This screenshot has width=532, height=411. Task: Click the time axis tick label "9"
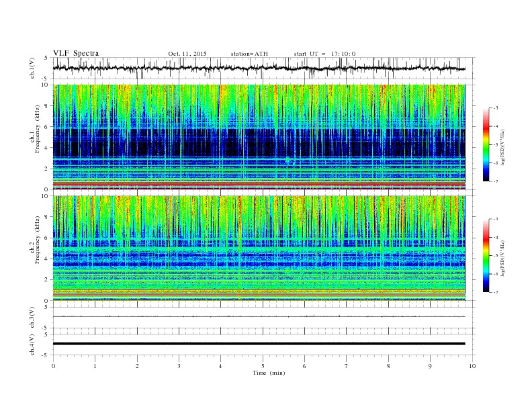point(430,366)
